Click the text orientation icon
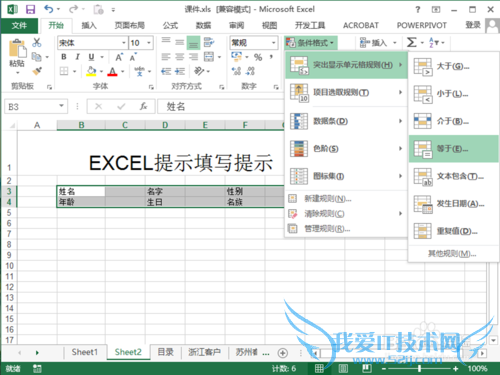500x375 pixels. point(199,71)
